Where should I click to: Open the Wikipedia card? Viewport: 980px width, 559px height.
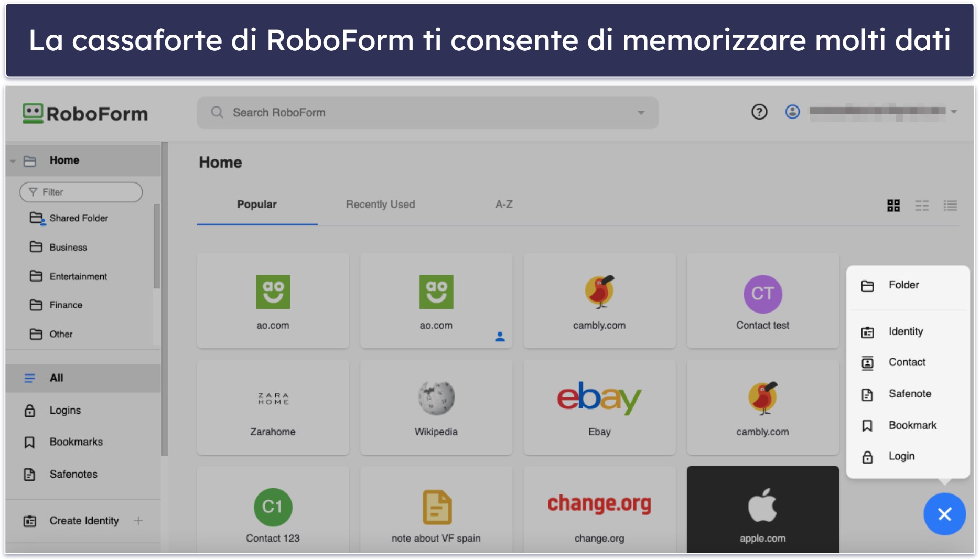pyautogui.click(x=436, y=407)
